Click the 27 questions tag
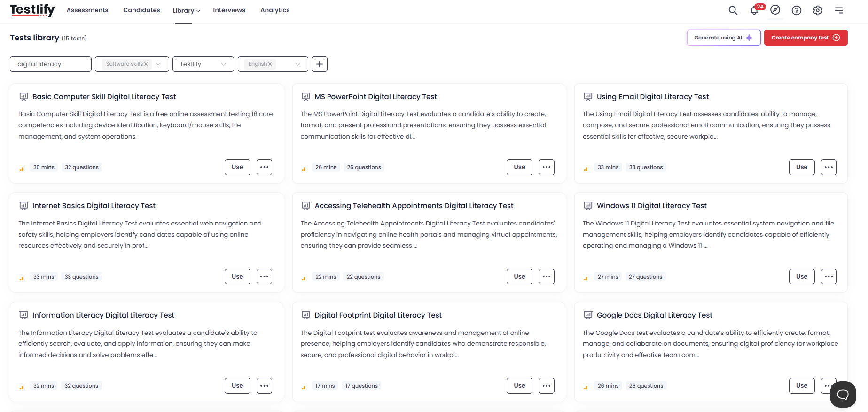Image resolution: width=868 pixels, height=412 pixels. click(x=645, y=277)
